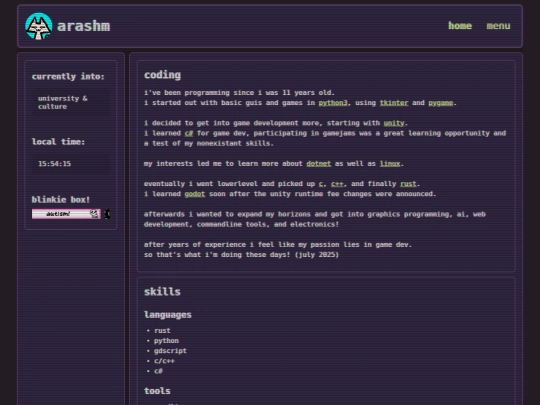
Task: Open the python3 link
Action: coord(333,103)
